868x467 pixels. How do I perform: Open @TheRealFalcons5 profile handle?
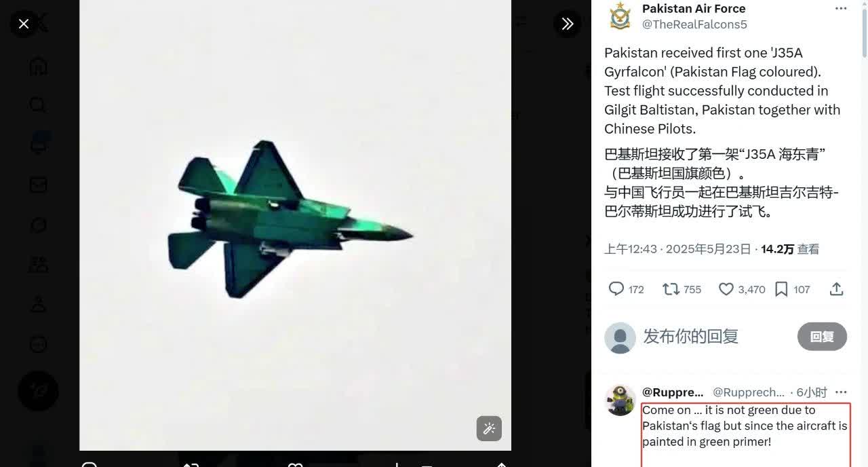coord(694,24)
